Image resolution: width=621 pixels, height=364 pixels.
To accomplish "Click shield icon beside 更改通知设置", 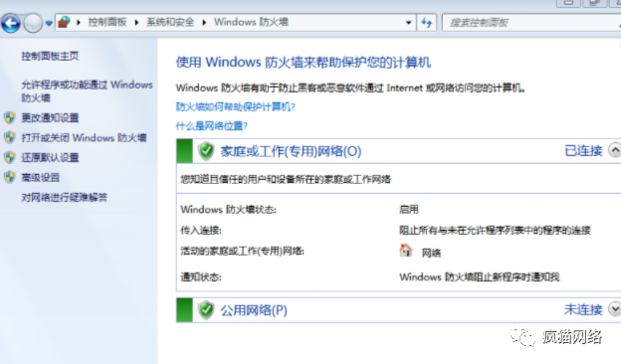I will 10,117.
